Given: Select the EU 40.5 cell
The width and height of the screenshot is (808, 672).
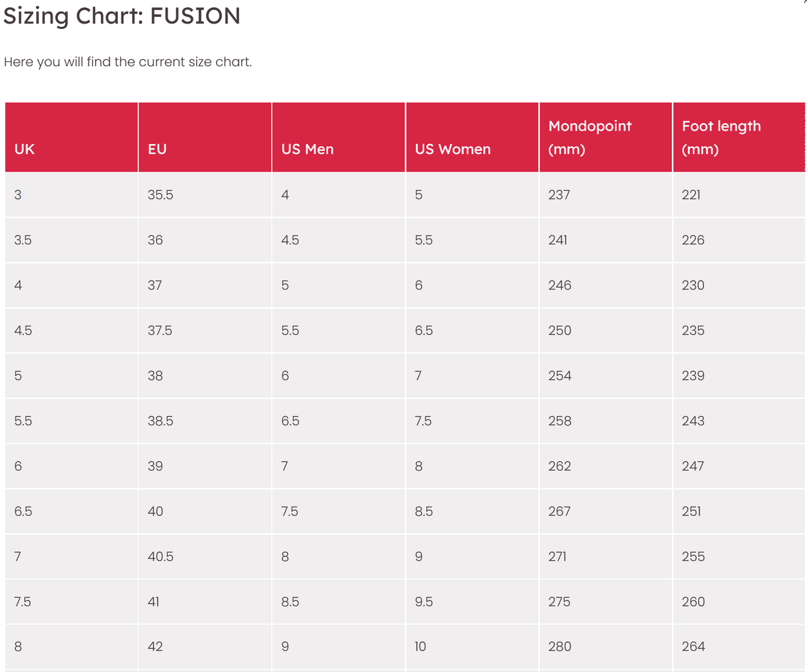Looking at the screenshot, I should pos(205,556).
